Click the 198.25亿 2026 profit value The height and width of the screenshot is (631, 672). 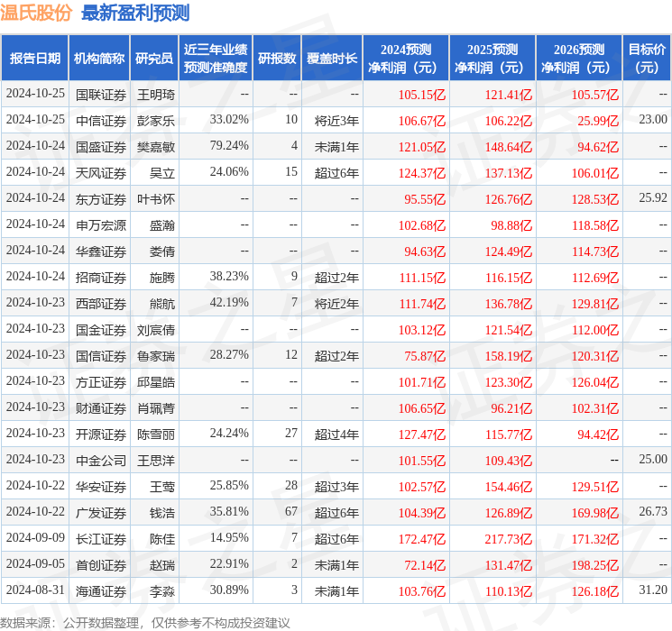tap(595, 565)
